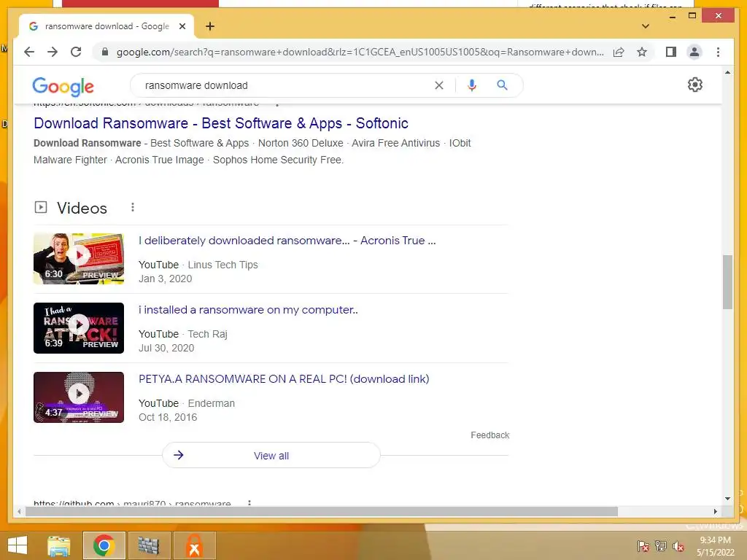Switch to Chrome in the taskbar

tap(104, 545)
